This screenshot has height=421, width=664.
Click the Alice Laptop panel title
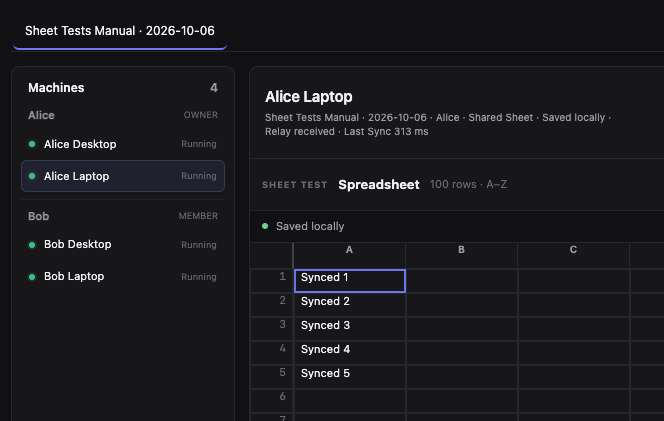[309, 97]
